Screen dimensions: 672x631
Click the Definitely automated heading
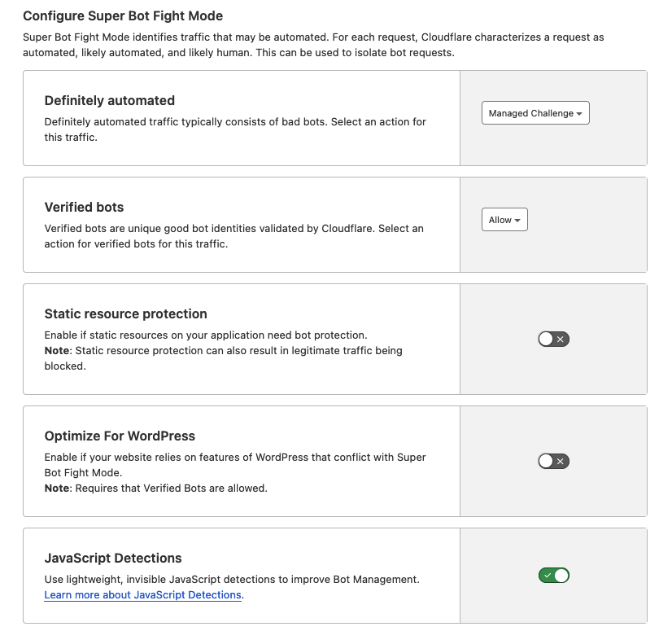tap(110, 101)
